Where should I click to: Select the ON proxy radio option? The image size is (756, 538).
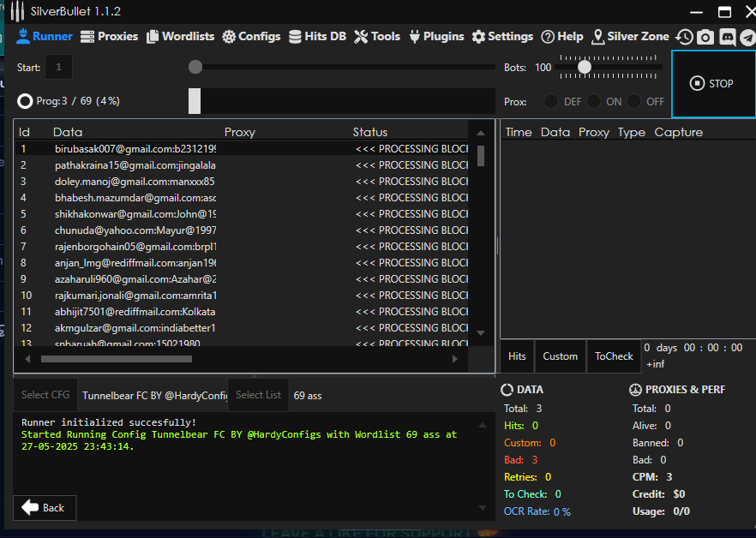click(x=594, y=101)
